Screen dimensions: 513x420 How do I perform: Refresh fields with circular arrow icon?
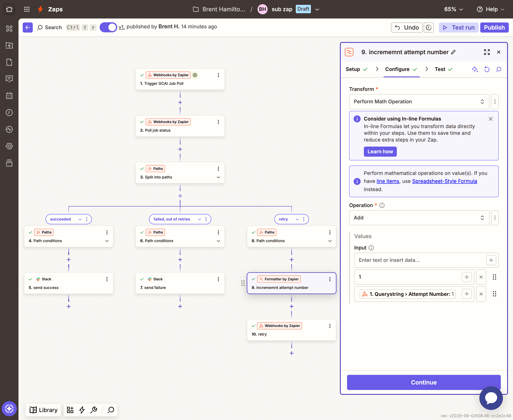[487, 69]
